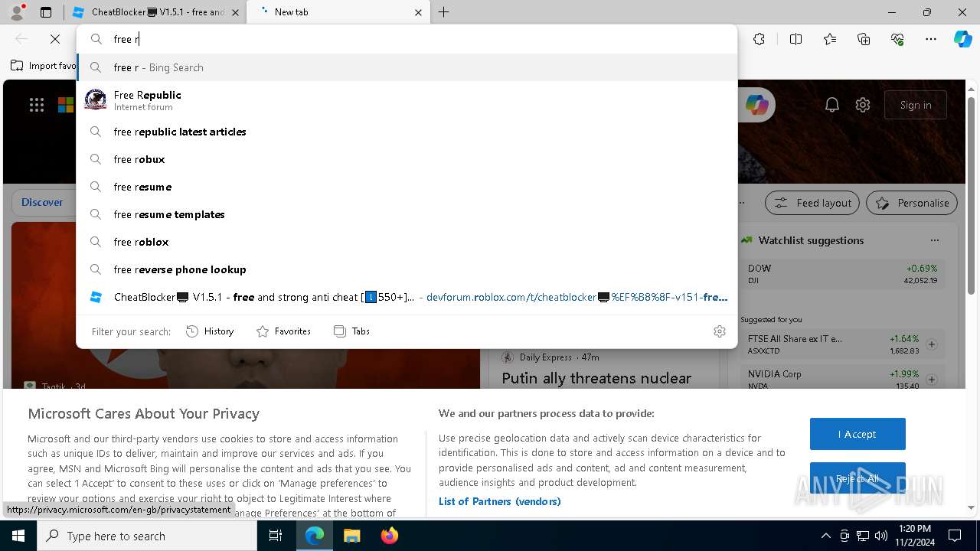The height and width of the screenshot is (551, 980).
Task: Open the CheatBlocker devforum.roblox.com history suggestion
Action: coord(407,297)
